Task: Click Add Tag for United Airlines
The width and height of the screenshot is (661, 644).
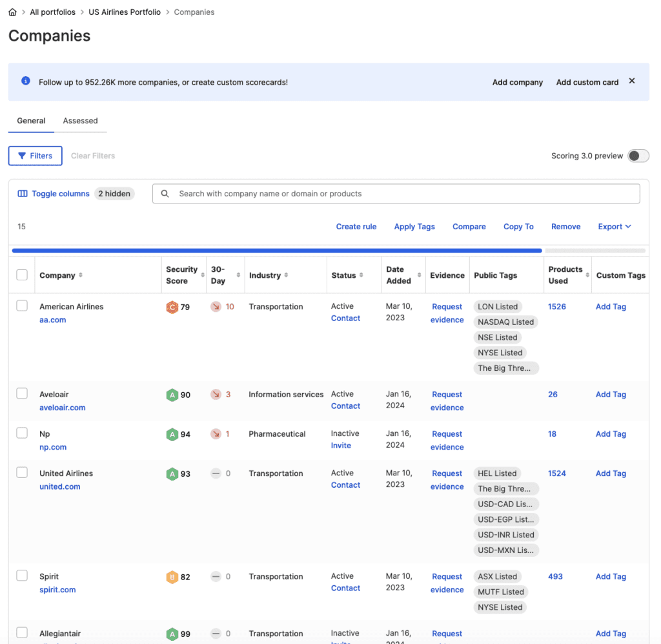Action: coord(611,473)
